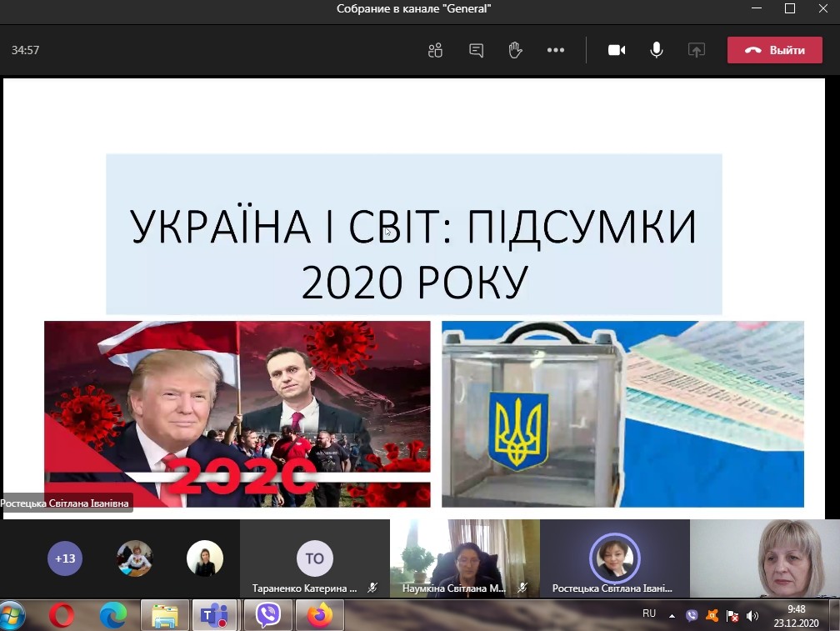Raise your hand in the meeting

click(515, 50)
